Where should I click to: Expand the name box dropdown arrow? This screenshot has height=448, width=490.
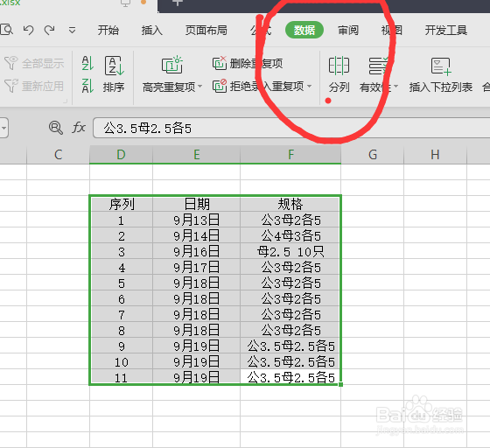(3, 128)
